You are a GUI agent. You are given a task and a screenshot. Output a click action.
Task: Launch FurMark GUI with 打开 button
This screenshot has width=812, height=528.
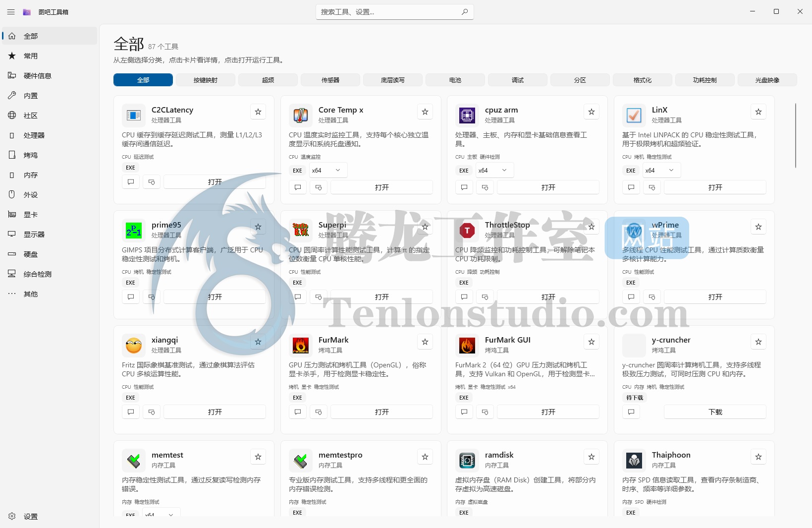coord(548,412)
